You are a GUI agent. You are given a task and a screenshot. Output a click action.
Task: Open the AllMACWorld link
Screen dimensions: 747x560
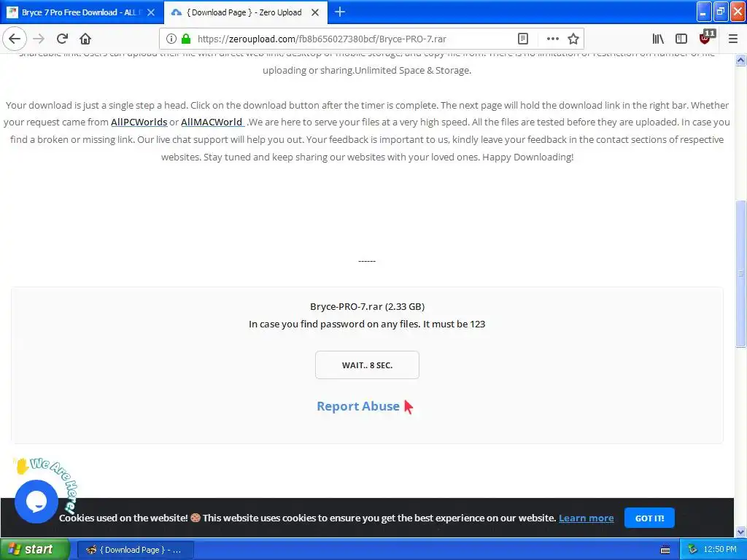pyautogui.click(x=212, y=122)
